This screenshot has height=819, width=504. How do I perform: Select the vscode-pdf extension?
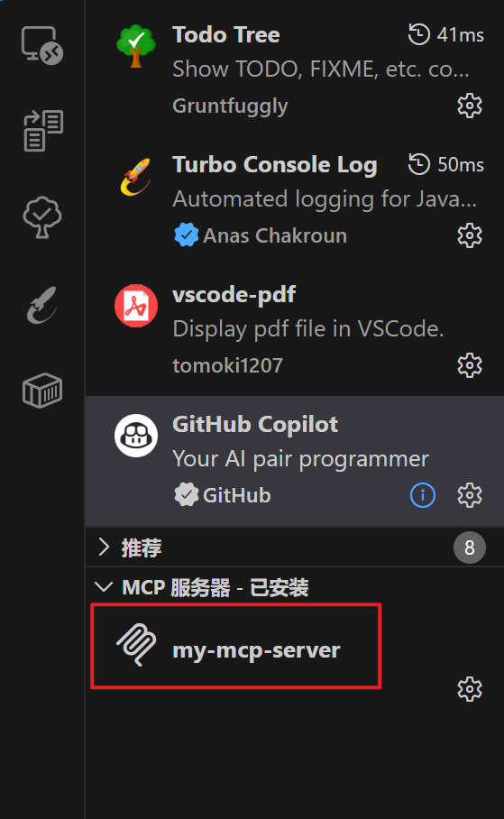click(295, 330)
